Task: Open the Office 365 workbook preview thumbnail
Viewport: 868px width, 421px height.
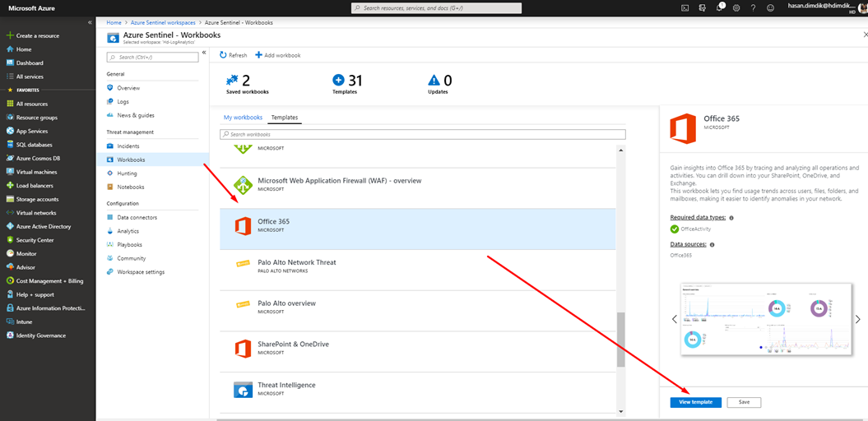Action: (764, 319)
